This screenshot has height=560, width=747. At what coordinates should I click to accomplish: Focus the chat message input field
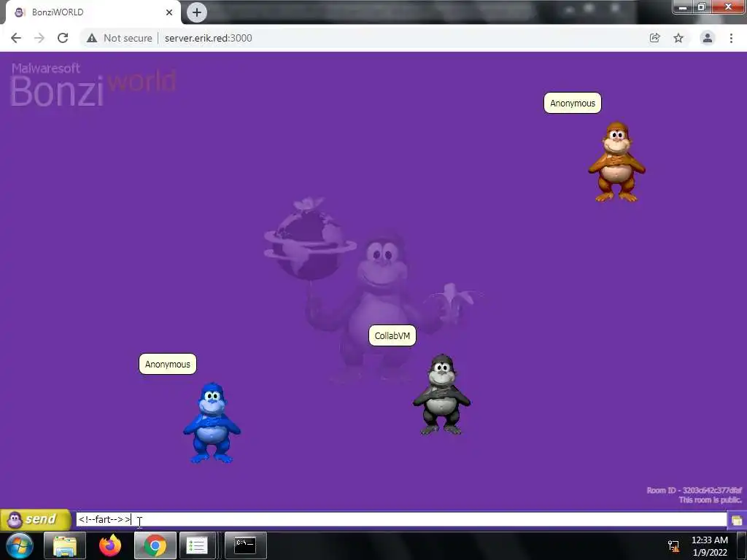pyautogui.click(x=401, y=519)
